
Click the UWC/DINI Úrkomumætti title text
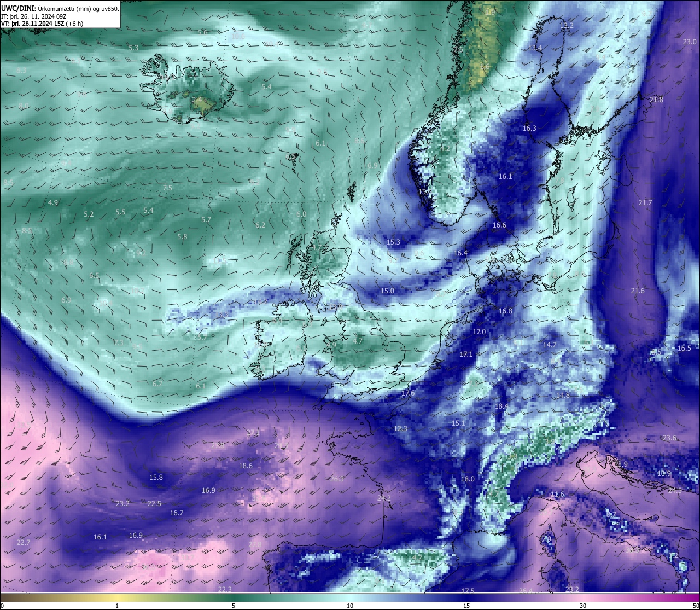(x=60, y=9)
